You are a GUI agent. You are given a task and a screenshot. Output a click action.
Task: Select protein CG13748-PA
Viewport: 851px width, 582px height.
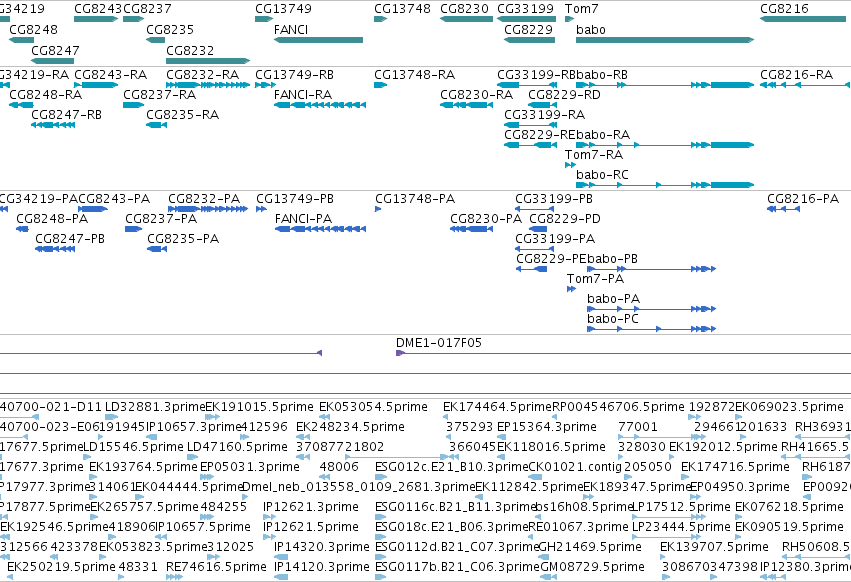(415, 199)
